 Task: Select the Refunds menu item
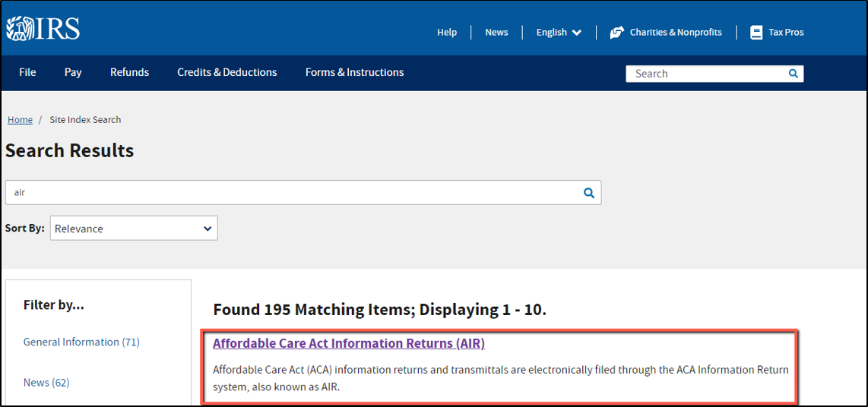(x=129, y=72)
